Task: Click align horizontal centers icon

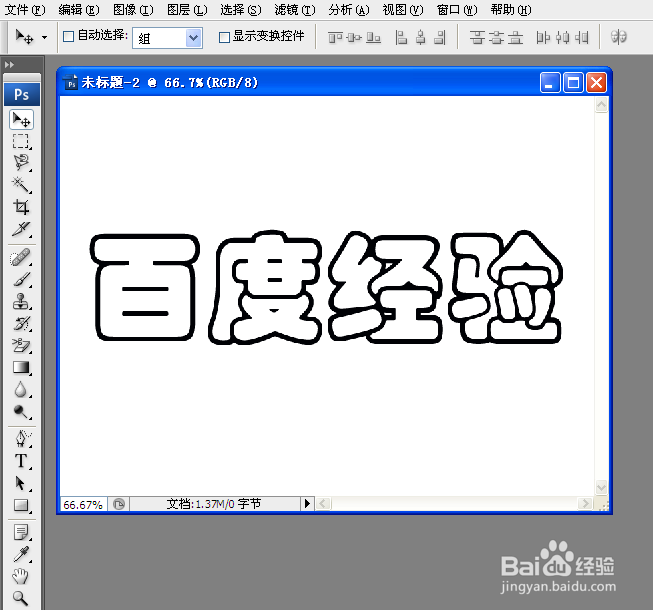Action: [x=421, y=38]
